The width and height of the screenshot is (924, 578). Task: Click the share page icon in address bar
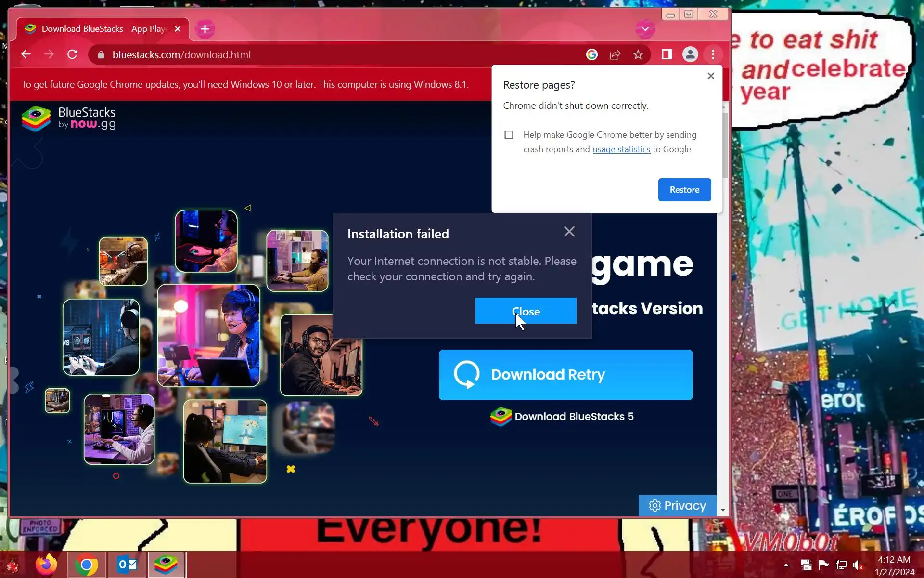click(615, 54)
